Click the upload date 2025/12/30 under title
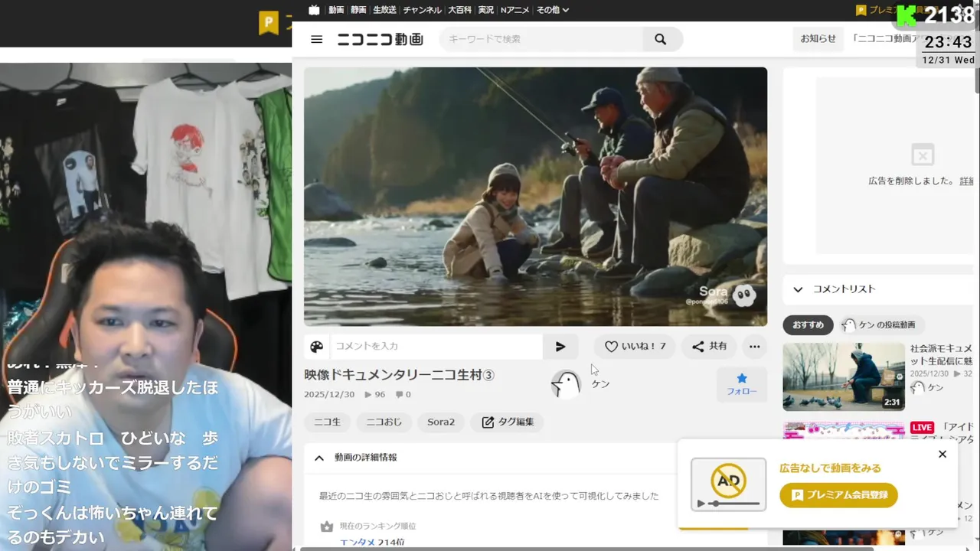The height and width of the screenshot is (551, 980). (329, 395)
